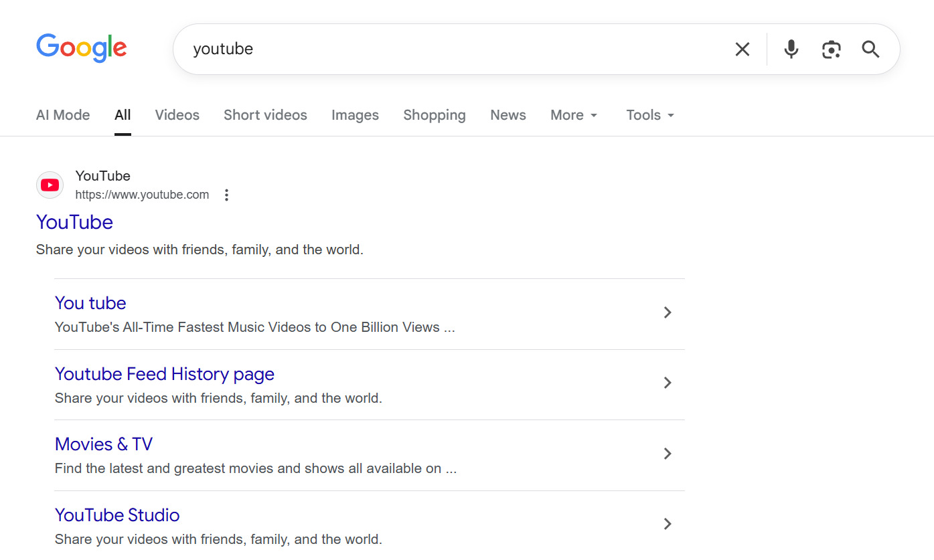Select the News search category

pyautogui.click(x=508, y=114)
